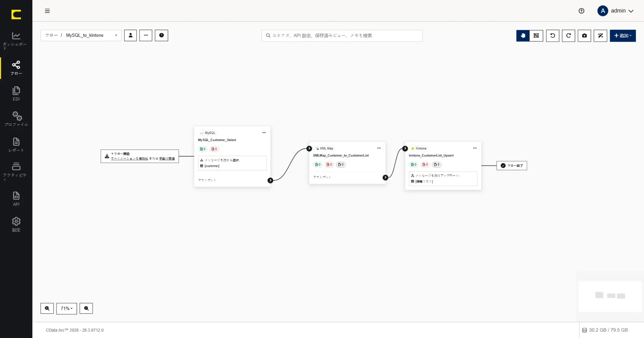Click the gray pending count on the XML Map connector
The width and height of the screenshot is (644, 338).
tap(341, 165)
